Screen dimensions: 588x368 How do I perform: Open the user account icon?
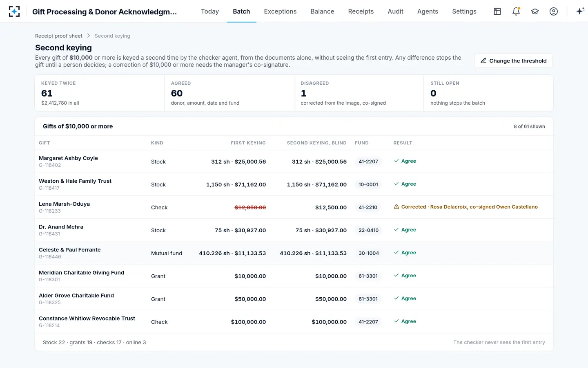tap(554, 11)
